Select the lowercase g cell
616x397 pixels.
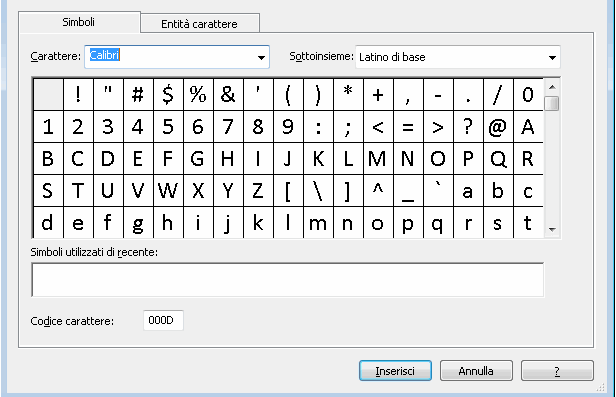[138, 223]
